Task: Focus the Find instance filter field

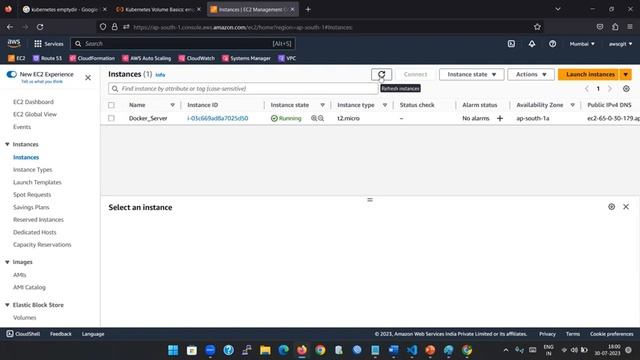Action: pos(243,89)
